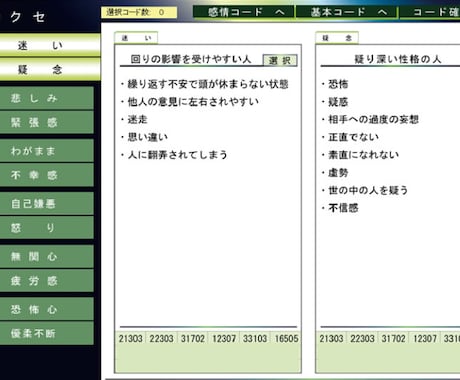This screenshot has height=380, width=460.
Task: Click code 22303 in 疑念 panel
Action: 362,339
